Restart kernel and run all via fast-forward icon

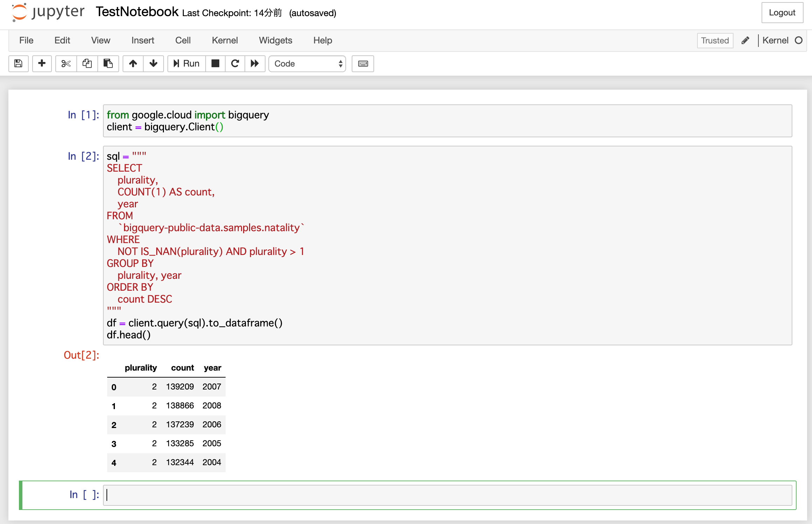point(255,64)
